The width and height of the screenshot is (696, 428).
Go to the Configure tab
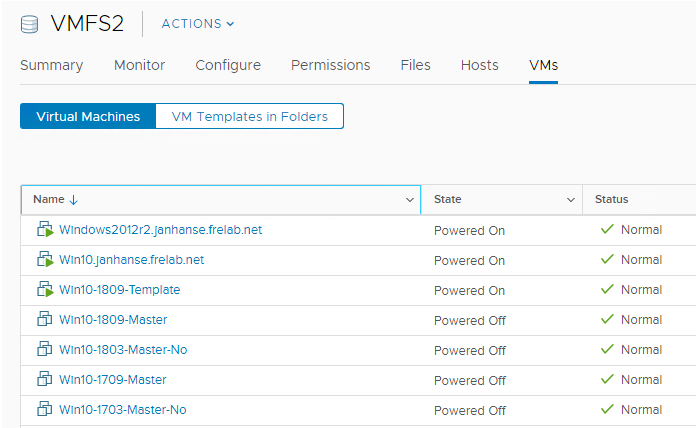[x=228, y=65]
